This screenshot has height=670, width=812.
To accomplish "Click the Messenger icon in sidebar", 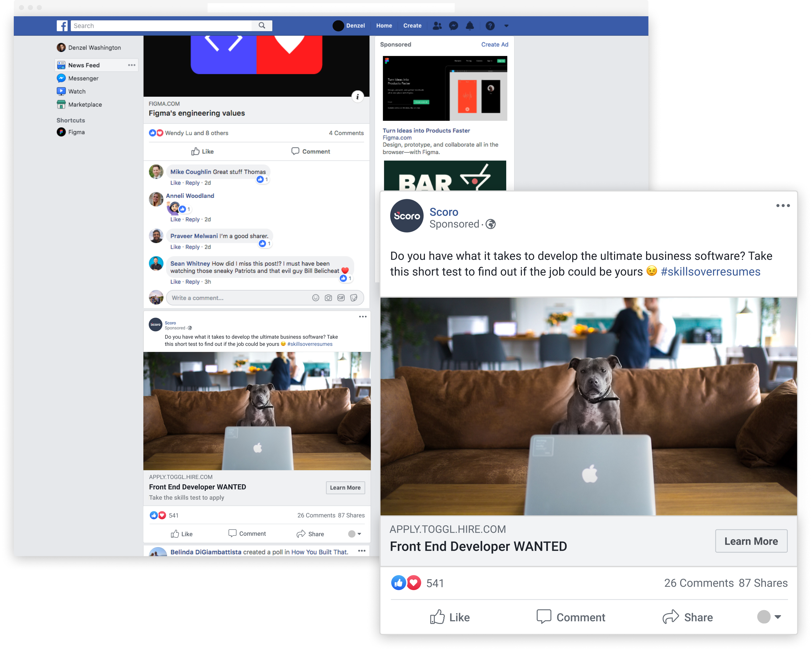I will click(x=61, y=79).
